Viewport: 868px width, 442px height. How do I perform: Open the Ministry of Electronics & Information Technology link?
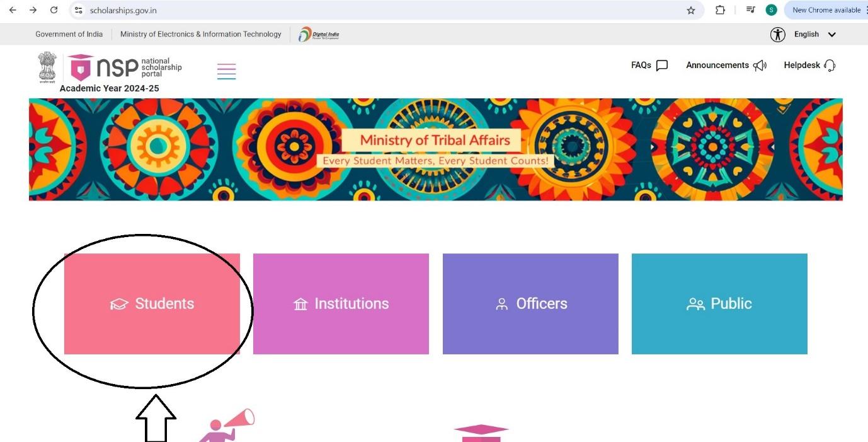click(x=201, y=35)
